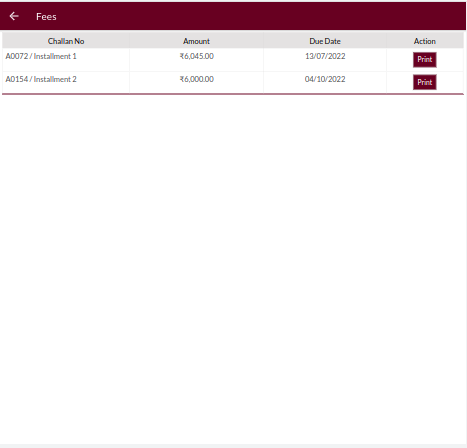
Task: Go back using the arrow icon
Action: tap(14, 16)
